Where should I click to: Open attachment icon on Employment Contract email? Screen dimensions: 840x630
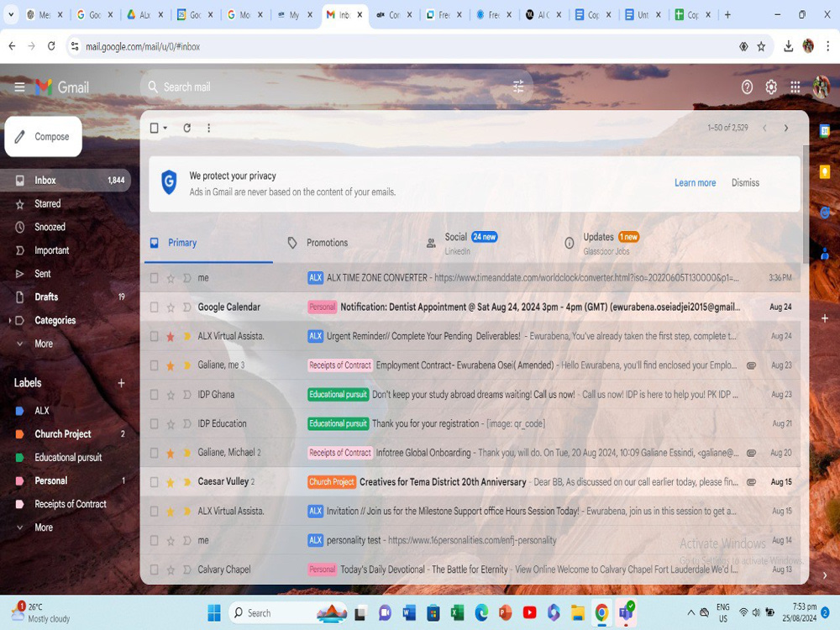tap(752, 365)
